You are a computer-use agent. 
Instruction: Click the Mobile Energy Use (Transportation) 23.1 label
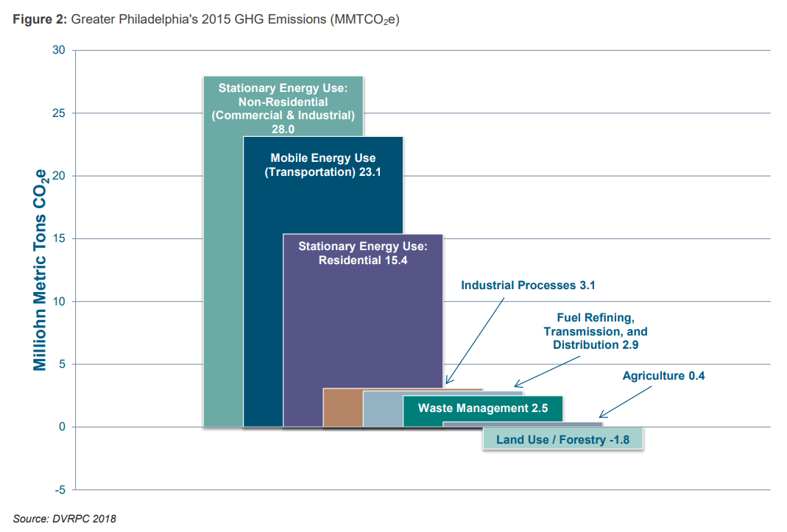pyautogui.click(x=322, y=165)
